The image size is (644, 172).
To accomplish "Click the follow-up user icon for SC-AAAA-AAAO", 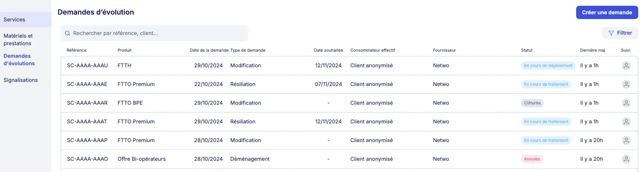I will point(626,159).
